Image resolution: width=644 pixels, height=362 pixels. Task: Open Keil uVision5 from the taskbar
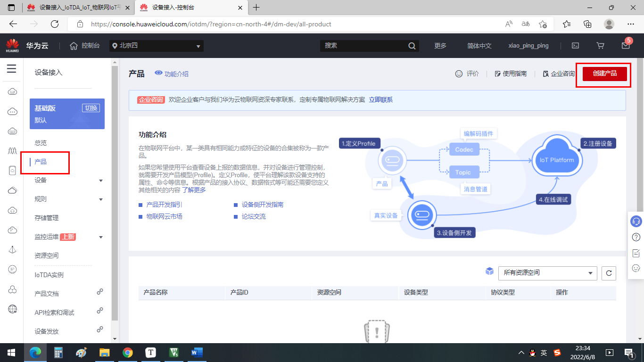(x=173, y=352)
